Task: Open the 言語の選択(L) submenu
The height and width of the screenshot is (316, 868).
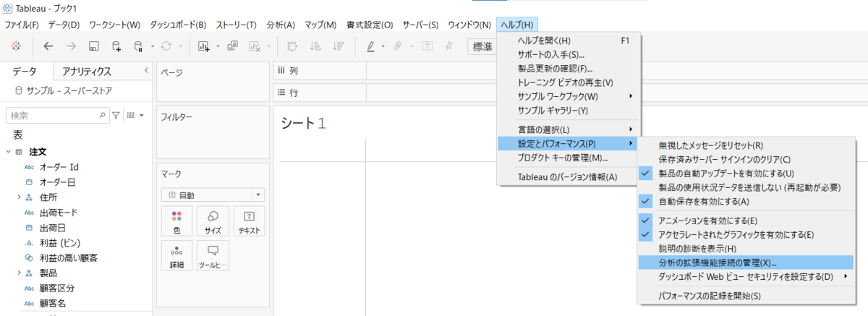Action: pos(569,129)
